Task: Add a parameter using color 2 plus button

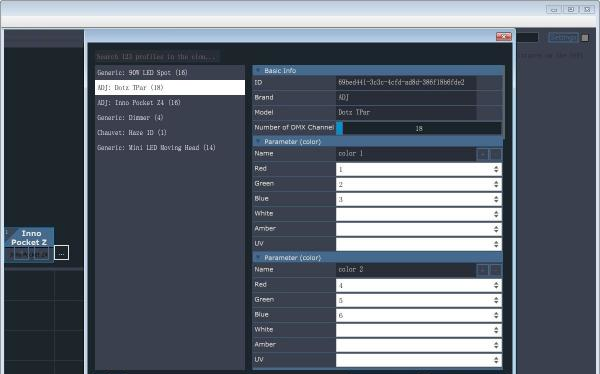Action: click(483, 270)
